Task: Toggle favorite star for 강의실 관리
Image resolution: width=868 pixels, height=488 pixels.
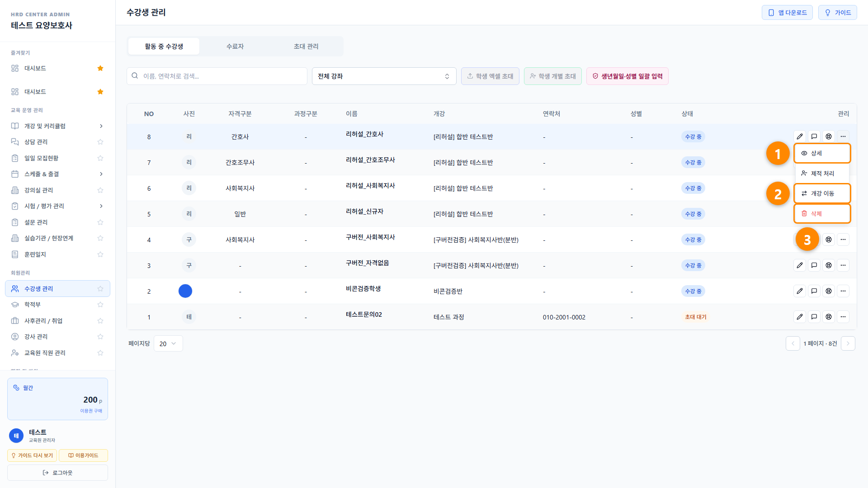Action: (x=100, y=190)
